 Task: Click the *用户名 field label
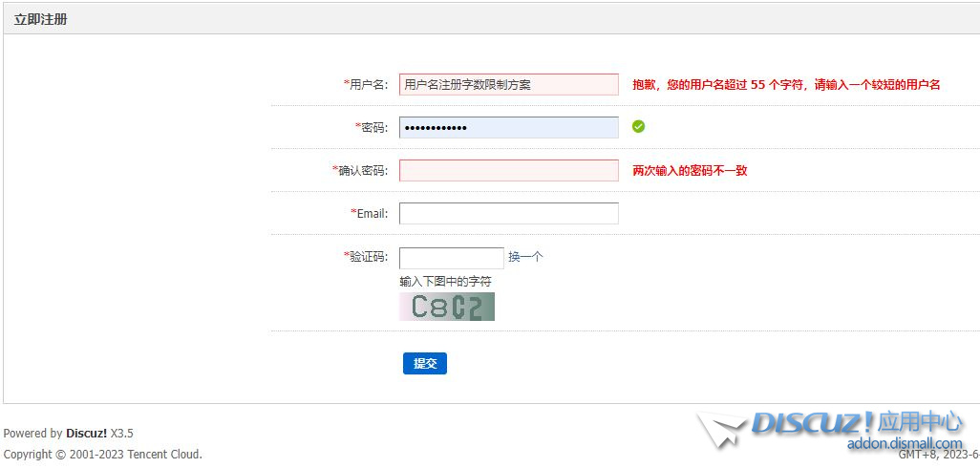(x=365, y=84)
